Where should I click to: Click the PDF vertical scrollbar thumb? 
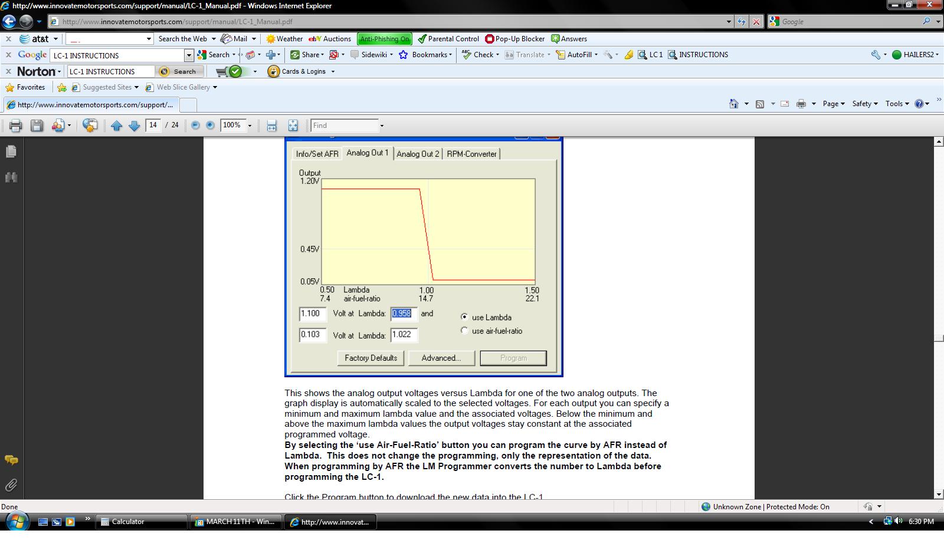click(938, 339)
